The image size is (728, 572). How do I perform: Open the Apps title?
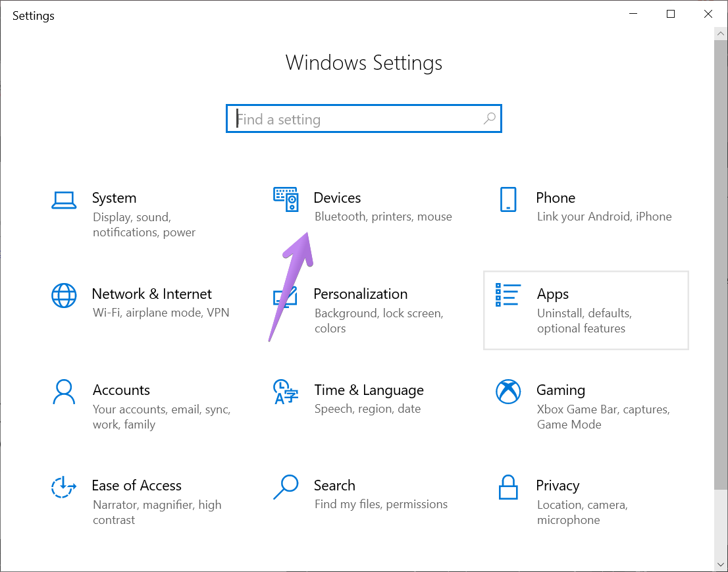(552, 294)
